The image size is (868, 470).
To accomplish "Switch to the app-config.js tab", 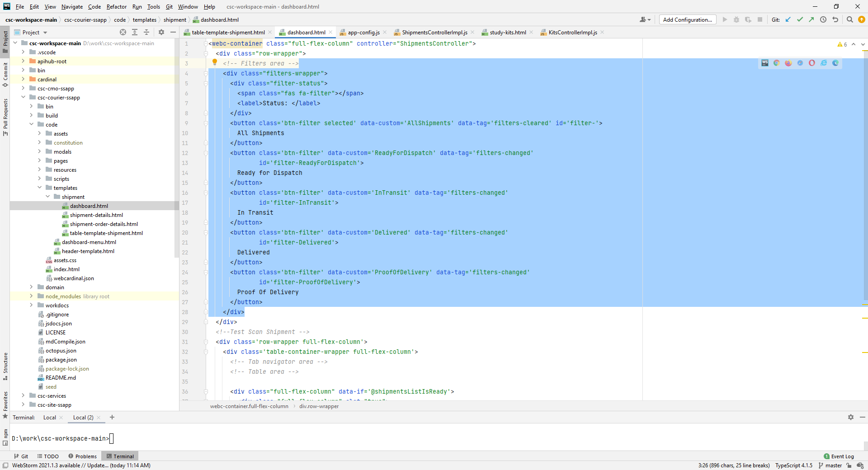I will tap(363, 32).
